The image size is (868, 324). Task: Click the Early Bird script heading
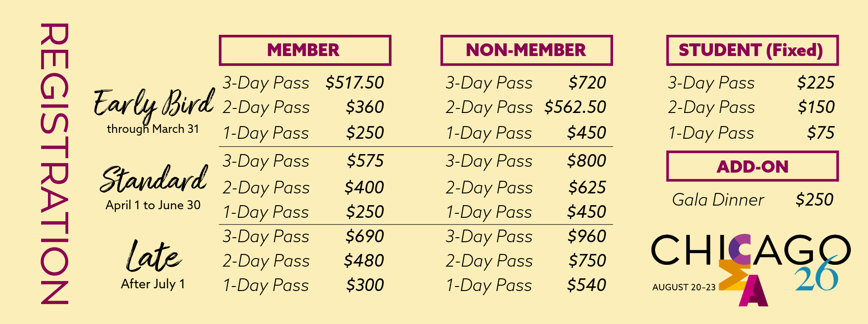coord(154,103)
